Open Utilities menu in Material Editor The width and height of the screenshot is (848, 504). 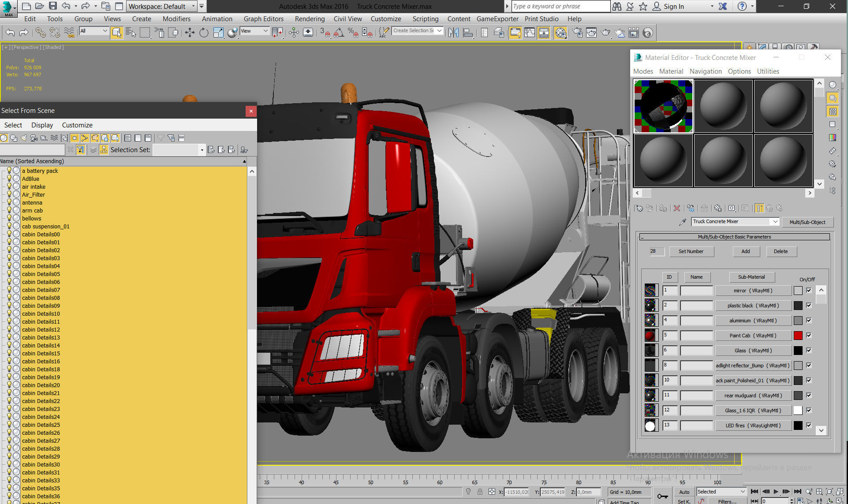[x=768, y=71]
